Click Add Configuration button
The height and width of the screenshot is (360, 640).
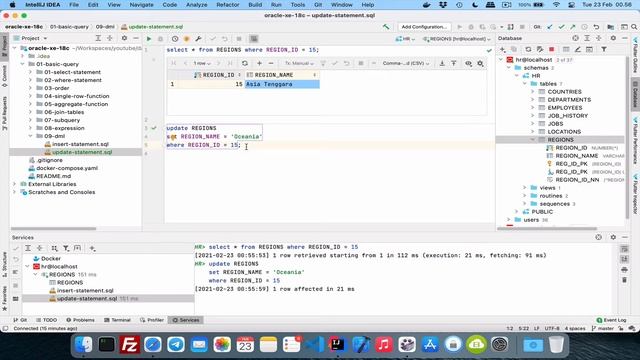tap(424, 27)
